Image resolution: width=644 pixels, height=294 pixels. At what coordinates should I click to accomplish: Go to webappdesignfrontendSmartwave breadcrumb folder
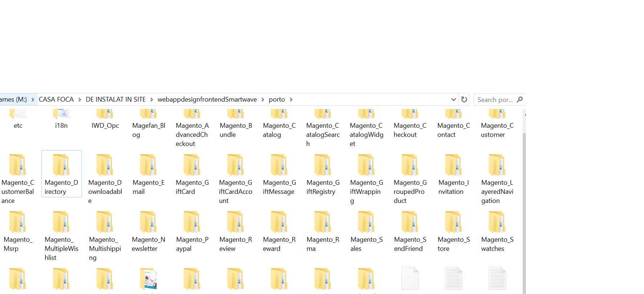coord(207,99)
